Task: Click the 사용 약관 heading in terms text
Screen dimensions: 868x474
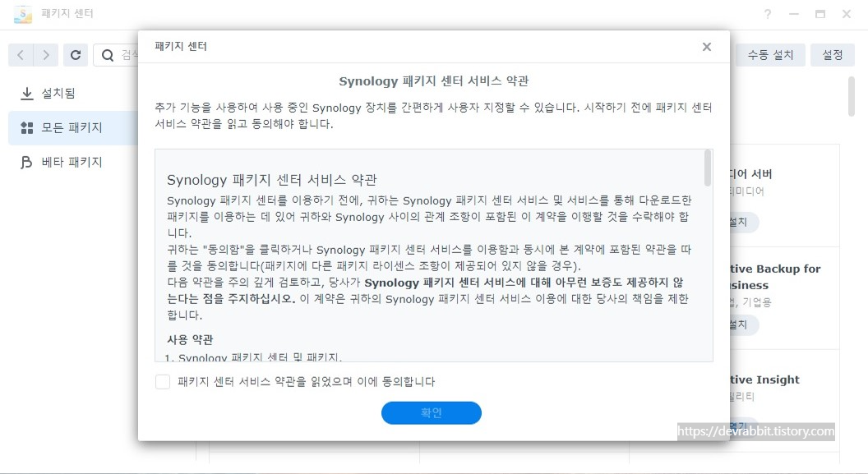Action: [190, 339]
